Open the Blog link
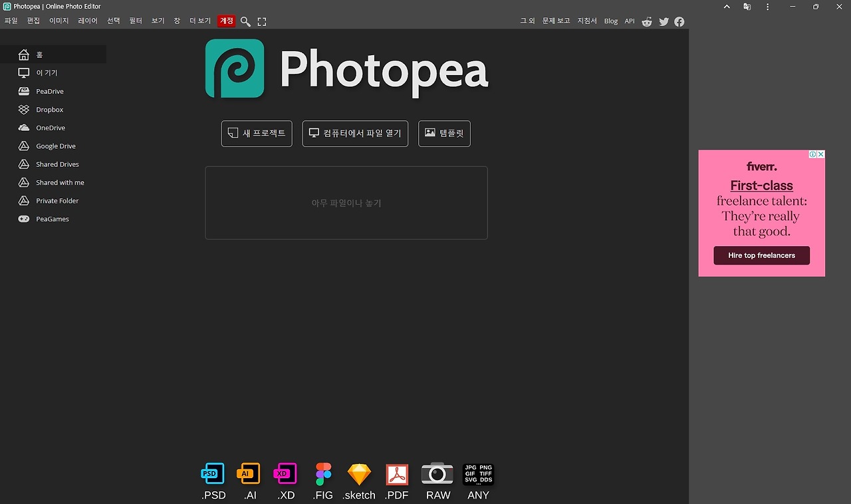 coord(611,21)
